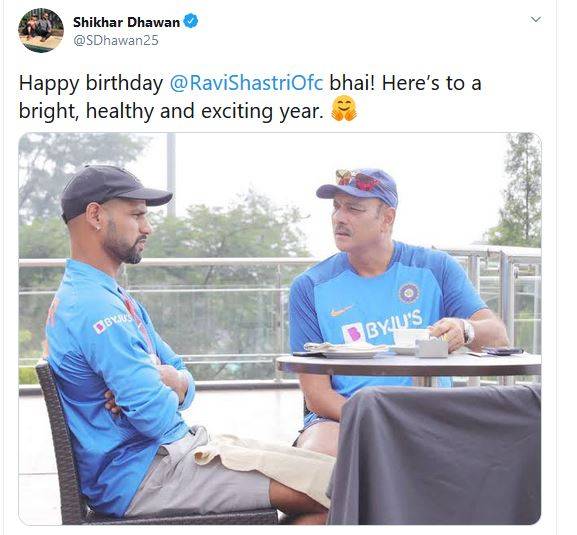Screen dimensions: 577x535
Task: Click the black cap in the photo
Action: tap(114, 191)
